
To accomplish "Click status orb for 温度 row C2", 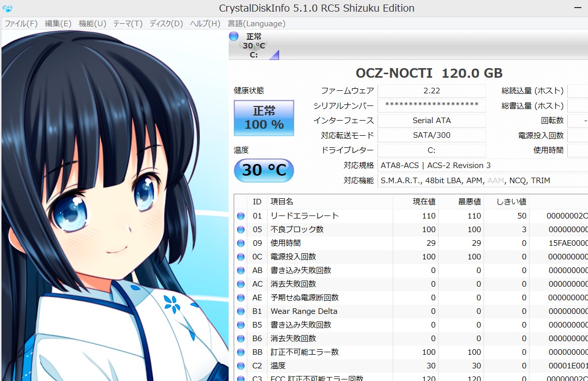I will (241, 366).
